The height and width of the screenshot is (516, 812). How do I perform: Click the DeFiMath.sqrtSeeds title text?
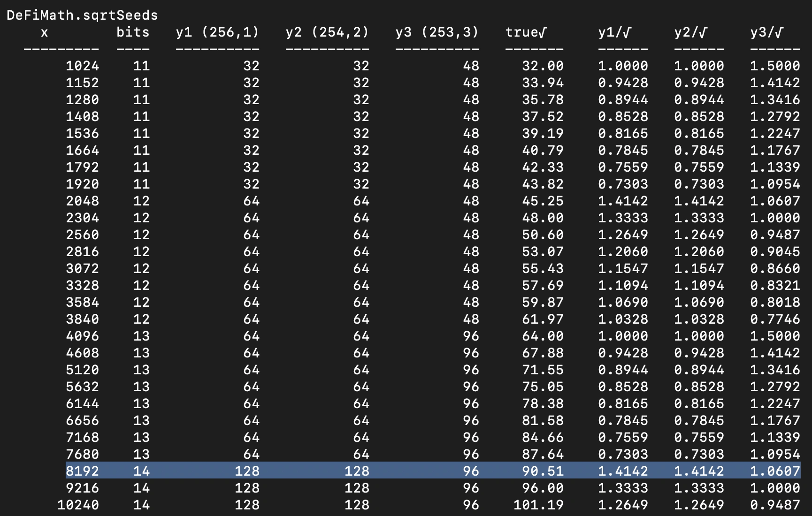pyautogui.click(x=82, y=15)
